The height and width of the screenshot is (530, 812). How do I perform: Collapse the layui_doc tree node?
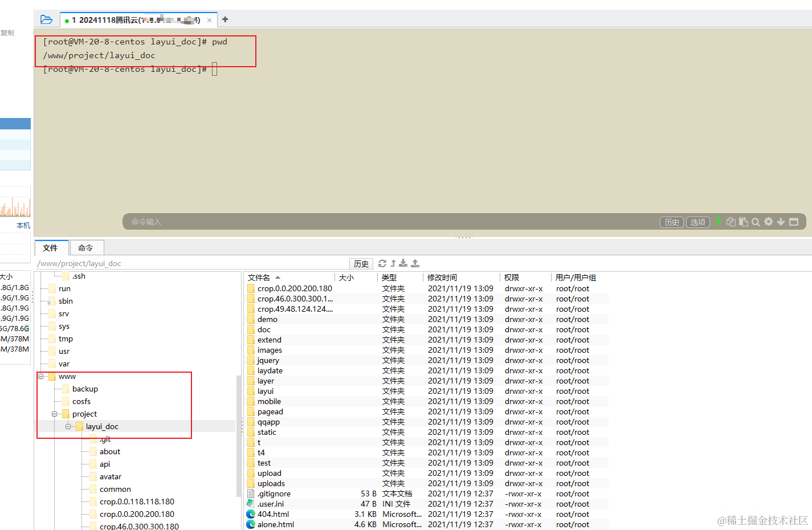68,426
